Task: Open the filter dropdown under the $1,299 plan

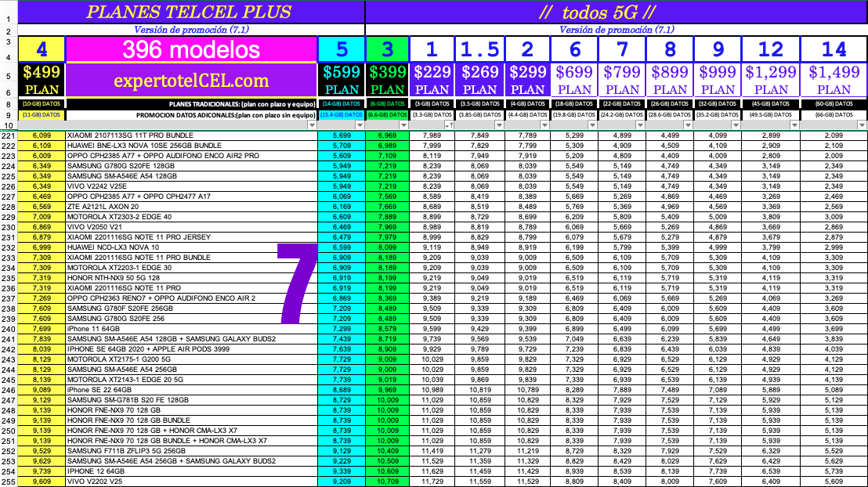Action: point(794,125)
